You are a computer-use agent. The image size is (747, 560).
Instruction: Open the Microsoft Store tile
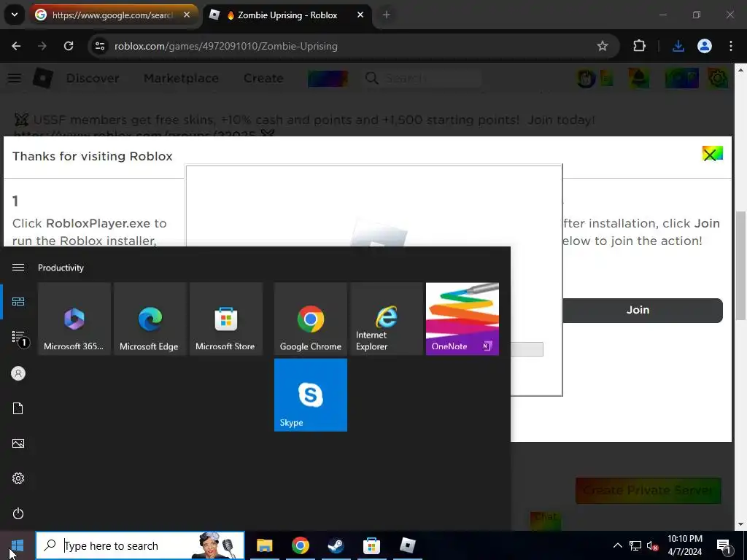pos(226,319)
